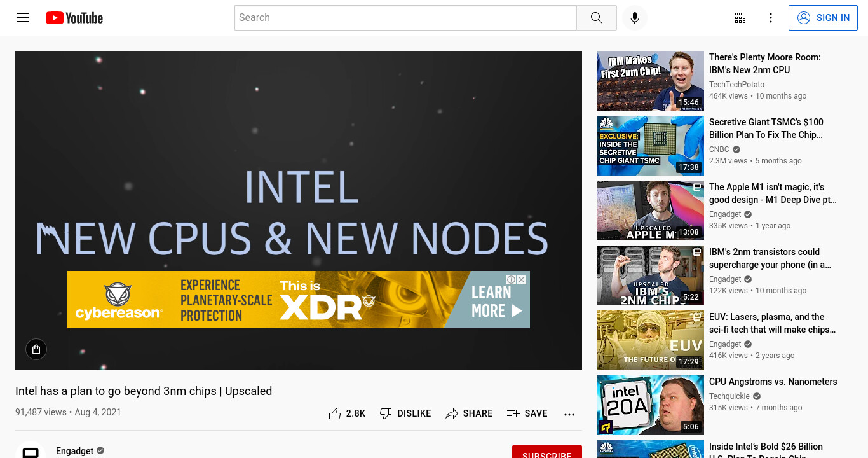Open the Techquickie channel link
868x458 pixels.
coord(729,396)
